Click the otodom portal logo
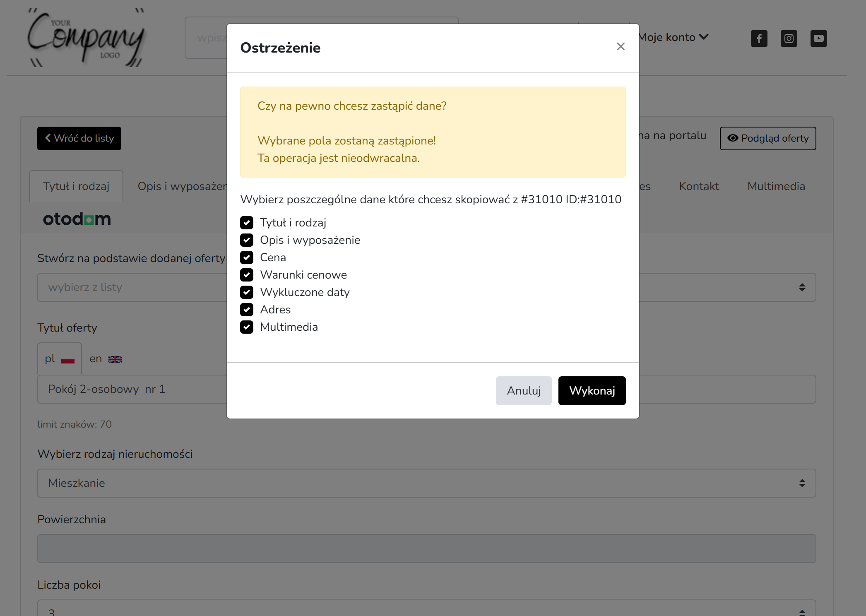This screenshot has width=866, height=616. point(77,219)
